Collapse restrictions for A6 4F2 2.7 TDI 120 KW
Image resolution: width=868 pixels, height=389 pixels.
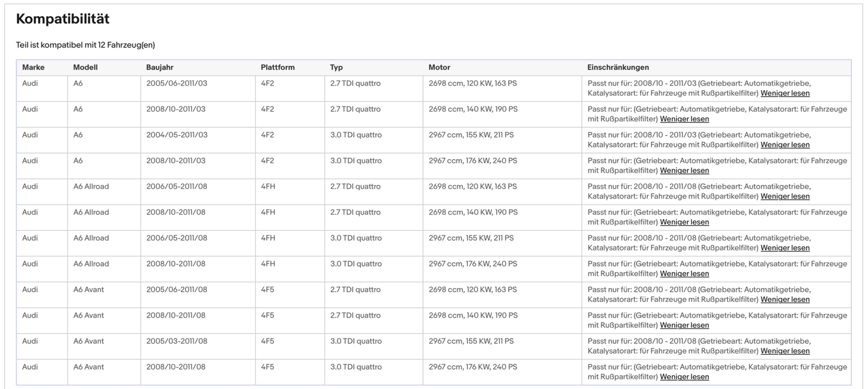[785, 94]
